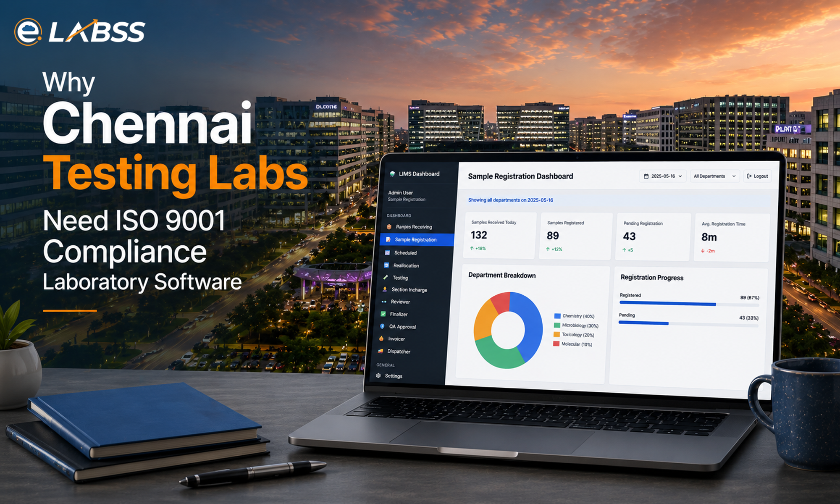The width and height of the screenshot is (840, 504).
Task: Click the Reallocation sidebar icon
Action: 387,265
